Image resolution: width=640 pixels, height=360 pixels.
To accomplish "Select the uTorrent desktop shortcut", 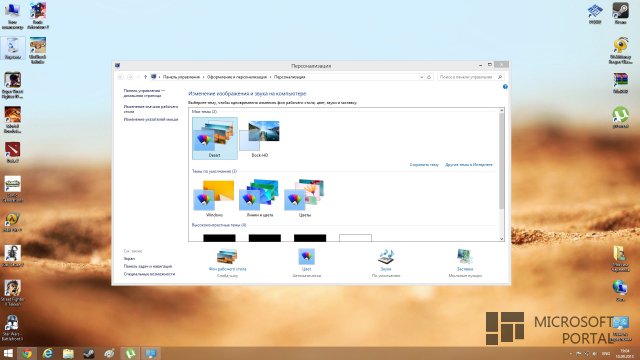I will (620, 117).
